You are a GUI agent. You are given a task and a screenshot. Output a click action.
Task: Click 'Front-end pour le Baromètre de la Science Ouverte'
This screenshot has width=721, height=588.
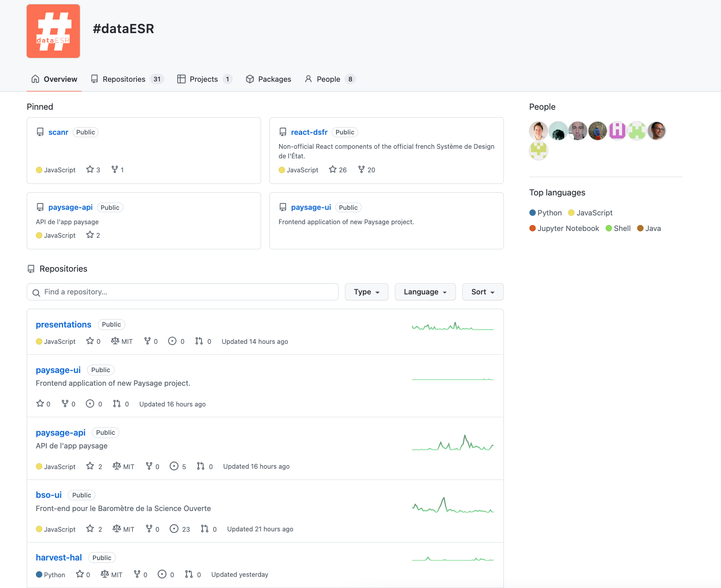[123, 508]
